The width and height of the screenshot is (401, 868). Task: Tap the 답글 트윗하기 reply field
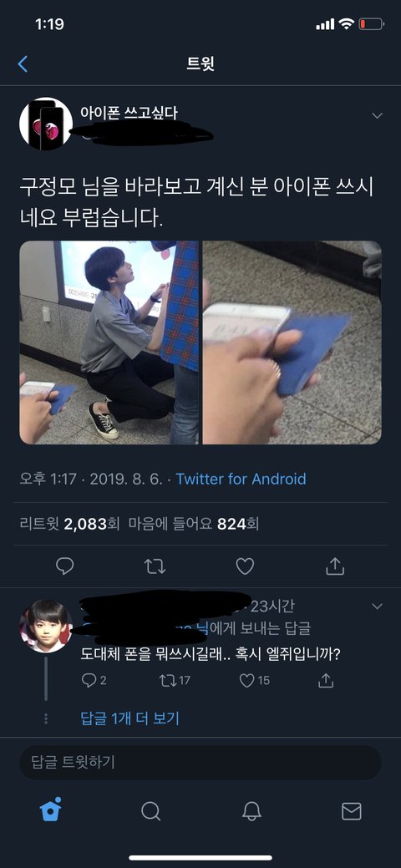click(x=200, y=762)
